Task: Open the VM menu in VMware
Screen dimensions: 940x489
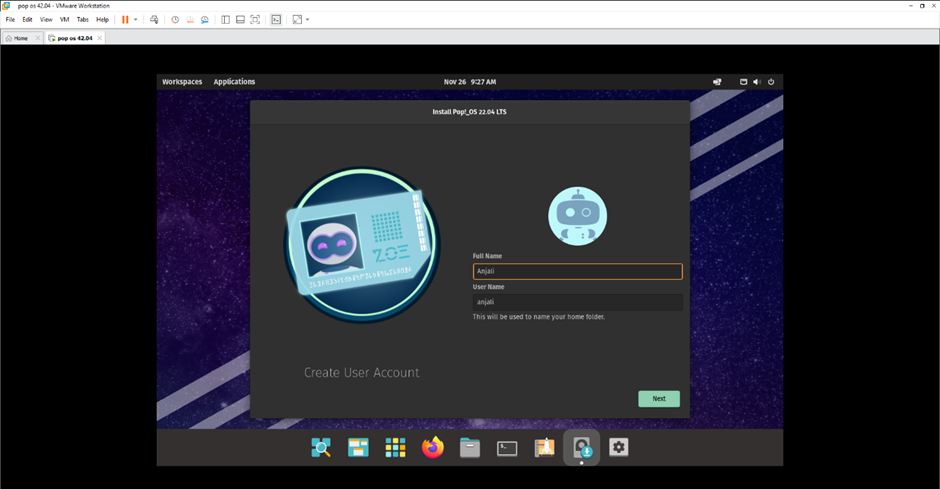Action: [64, 19]
